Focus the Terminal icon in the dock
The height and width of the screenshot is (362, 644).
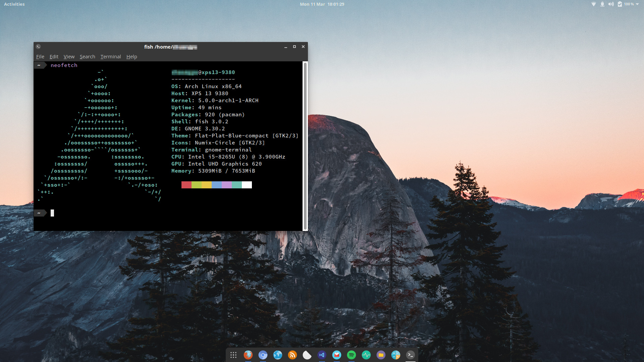pyautogui.click(x=411, y=355)
